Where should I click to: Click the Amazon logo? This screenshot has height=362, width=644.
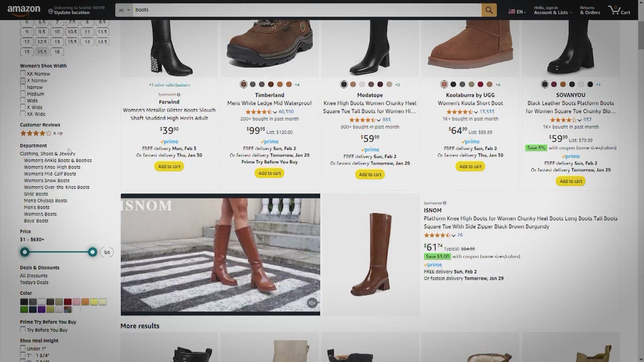click(23, 9)
